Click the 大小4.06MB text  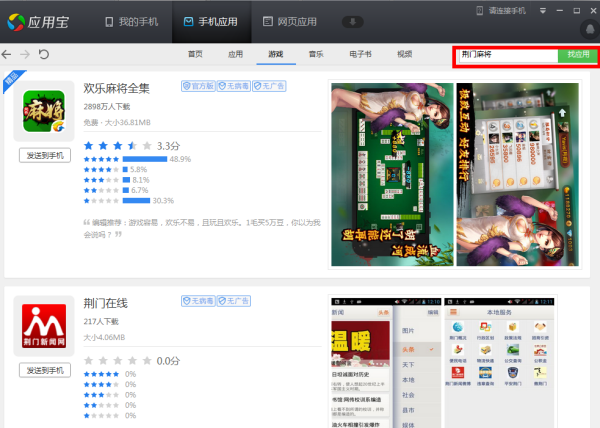point(104,337)
